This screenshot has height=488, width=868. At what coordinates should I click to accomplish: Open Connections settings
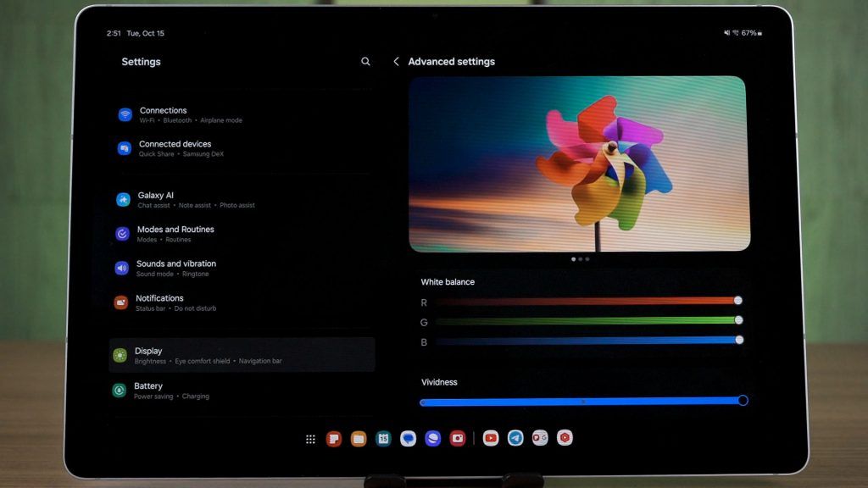point(243,114)
